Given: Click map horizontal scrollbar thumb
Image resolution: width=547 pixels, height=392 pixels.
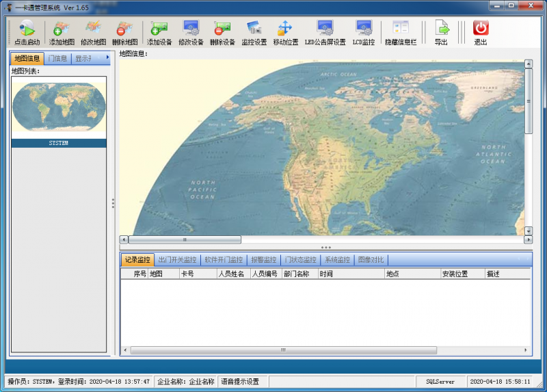Looking at the screenshot, I should [185, 239].
